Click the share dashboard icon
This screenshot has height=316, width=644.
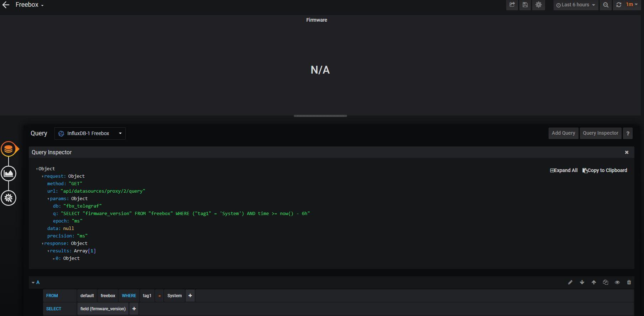(512, 5)
